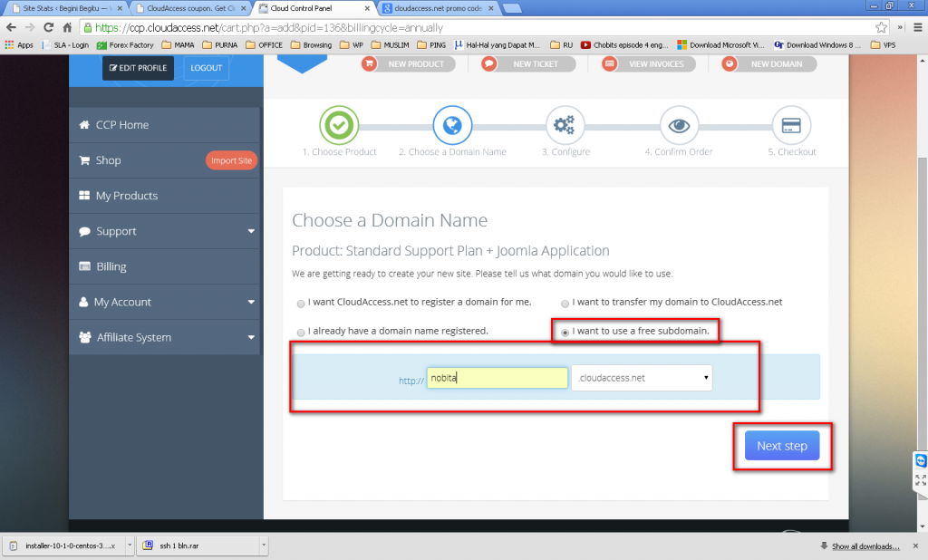Expand the My Account menu arrow
The width and height of the screenshot is (928, 560).
251,302
